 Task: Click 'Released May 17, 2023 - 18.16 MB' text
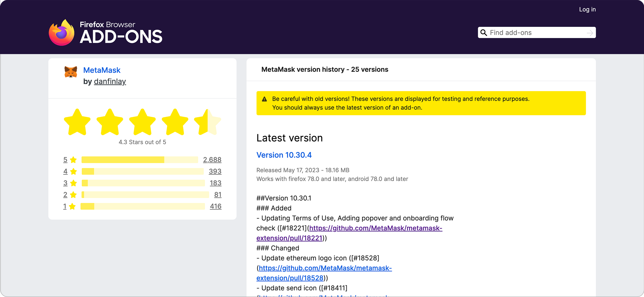pos(303,170)
